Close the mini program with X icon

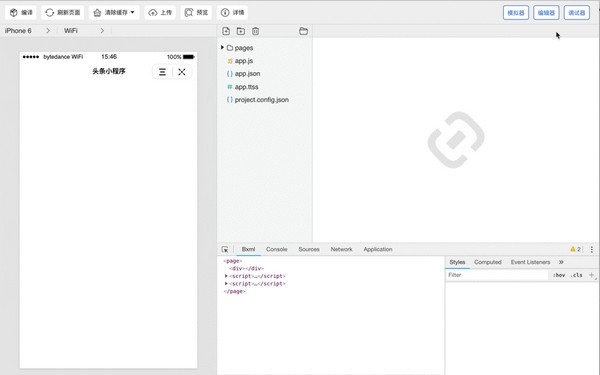(x=182, y=72)
